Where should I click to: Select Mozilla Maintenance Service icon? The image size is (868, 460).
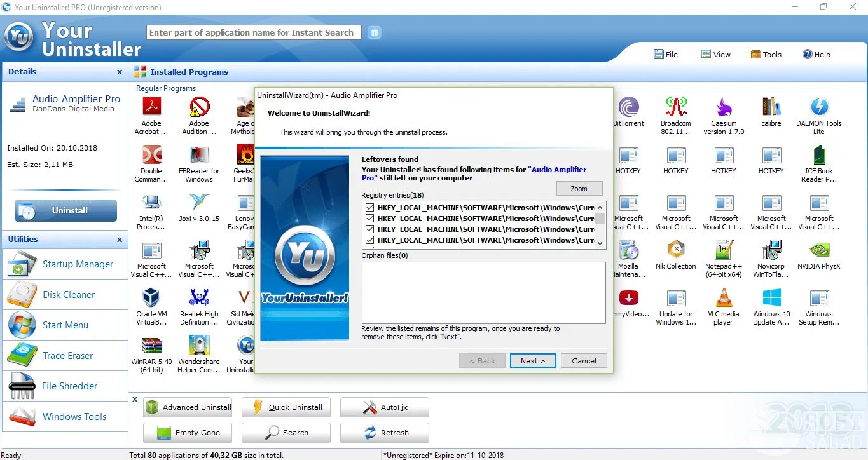tap(628, 250)
